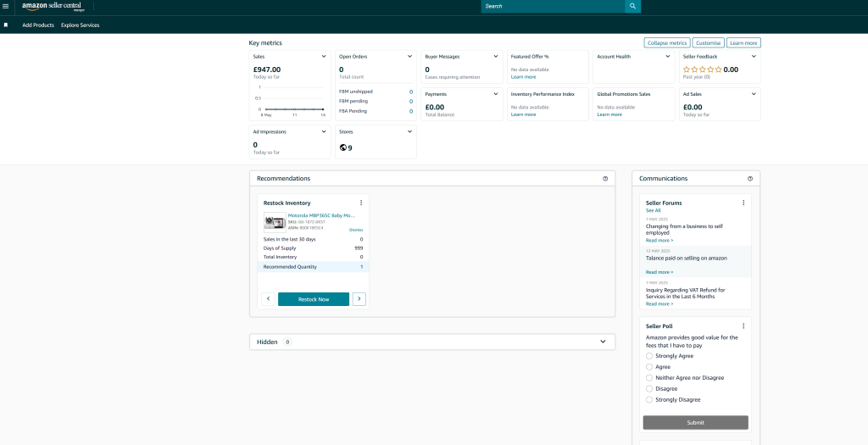Viewport: 868px width, 445px height.
Task: Click the Days of Supply row
Action: pyautogui.click(x=314, y=248)
